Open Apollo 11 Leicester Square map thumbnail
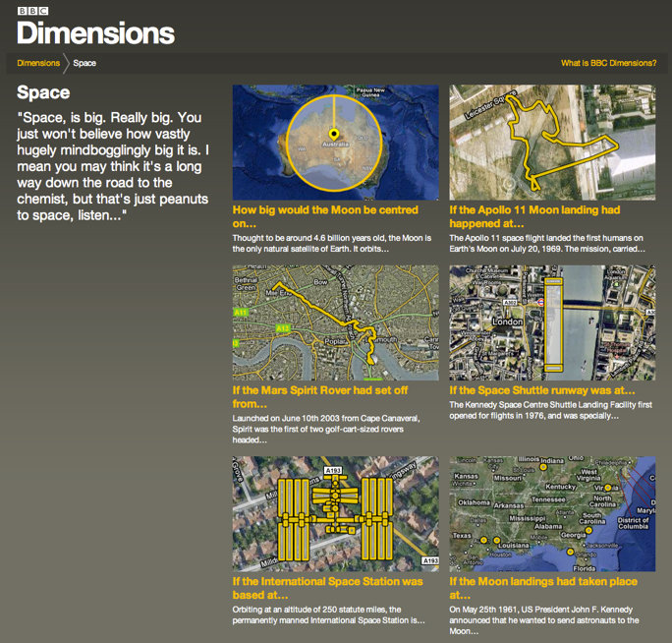 pos(552,143)
